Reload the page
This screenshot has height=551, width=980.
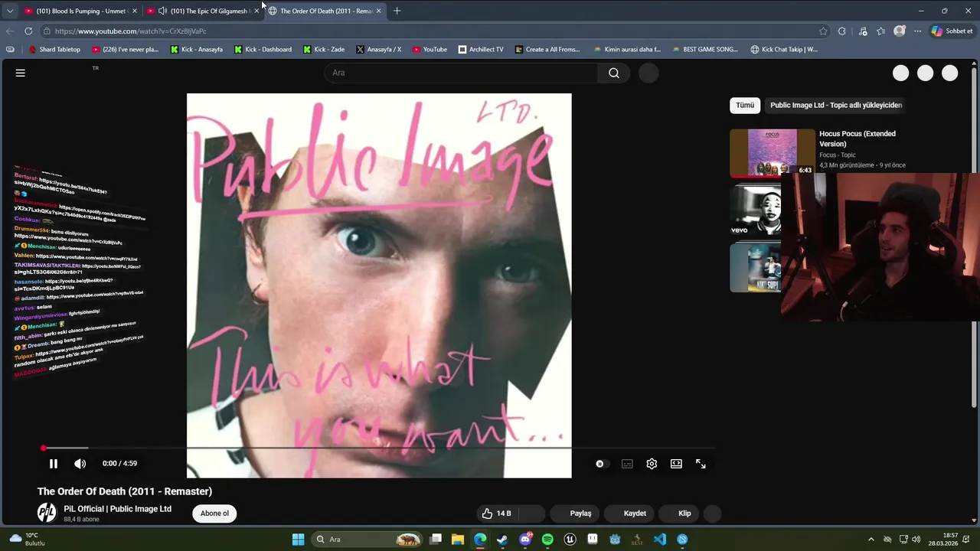point(28,31)
